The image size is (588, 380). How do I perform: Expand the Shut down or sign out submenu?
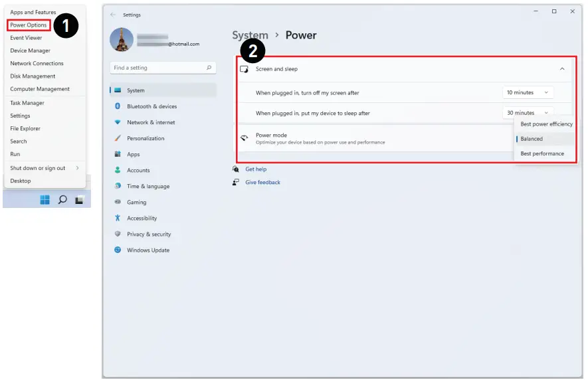45,168
